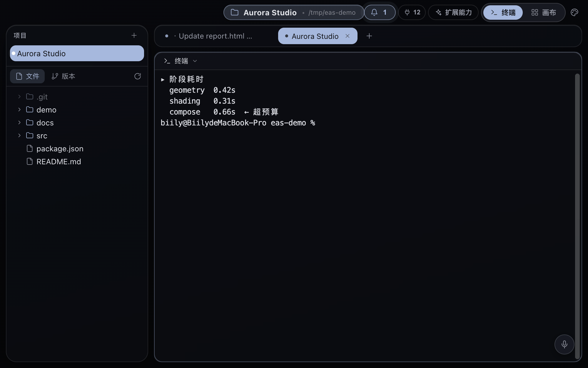Click the README.md file icon
588x368 pixels.
tap(30, 161)
